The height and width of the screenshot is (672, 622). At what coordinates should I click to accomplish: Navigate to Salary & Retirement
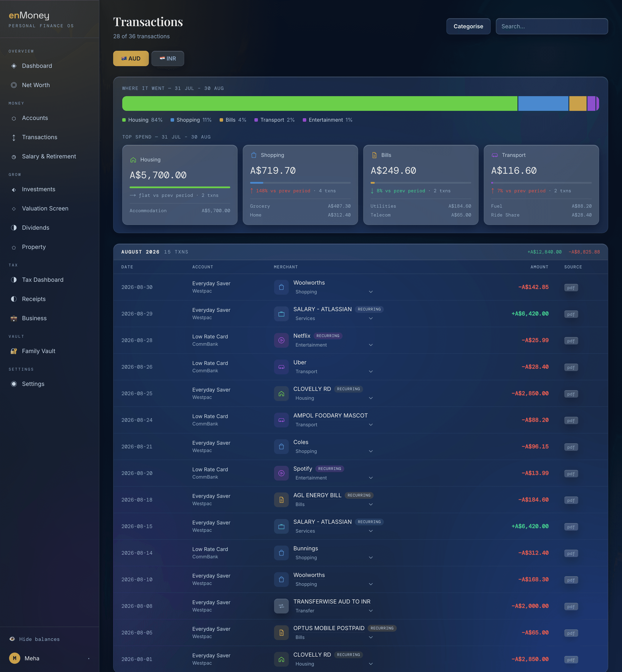49,157
